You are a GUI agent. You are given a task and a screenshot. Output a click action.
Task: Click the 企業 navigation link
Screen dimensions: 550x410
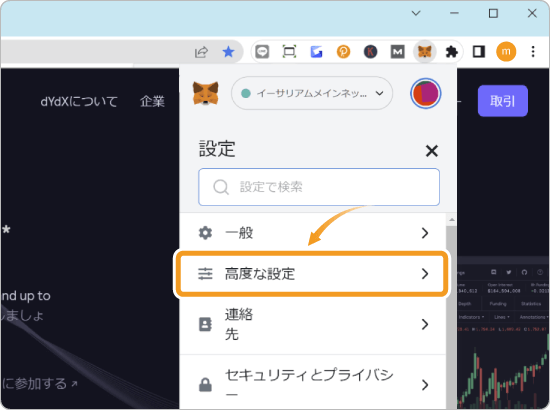point(152,102)
